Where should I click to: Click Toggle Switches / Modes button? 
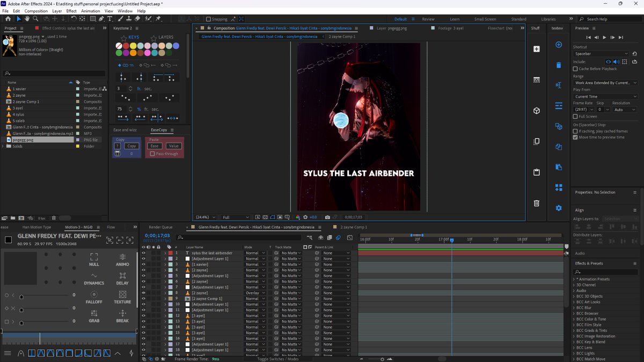click(x=278, y=359)
